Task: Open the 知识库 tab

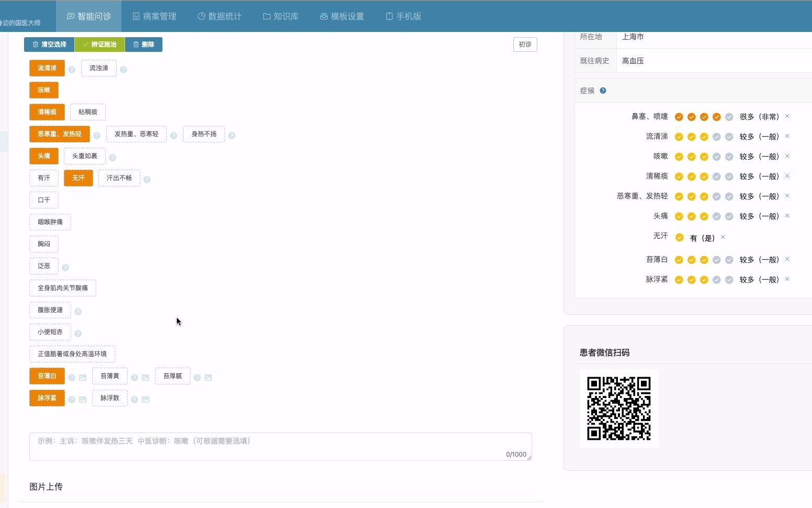Action: pyautogui.click(x=281, y=16)
